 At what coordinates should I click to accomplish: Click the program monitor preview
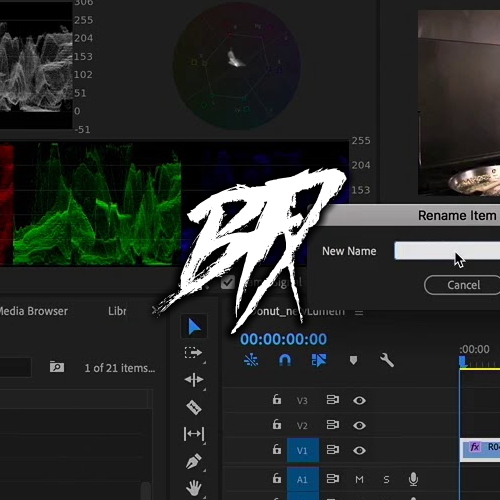(459, 103)
